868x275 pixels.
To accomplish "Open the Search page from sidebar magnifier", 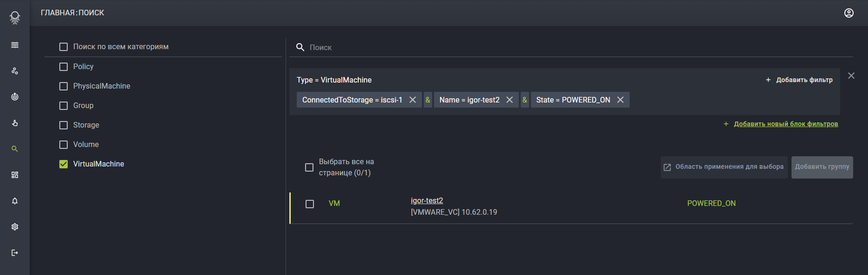I will tap(15, 149).
